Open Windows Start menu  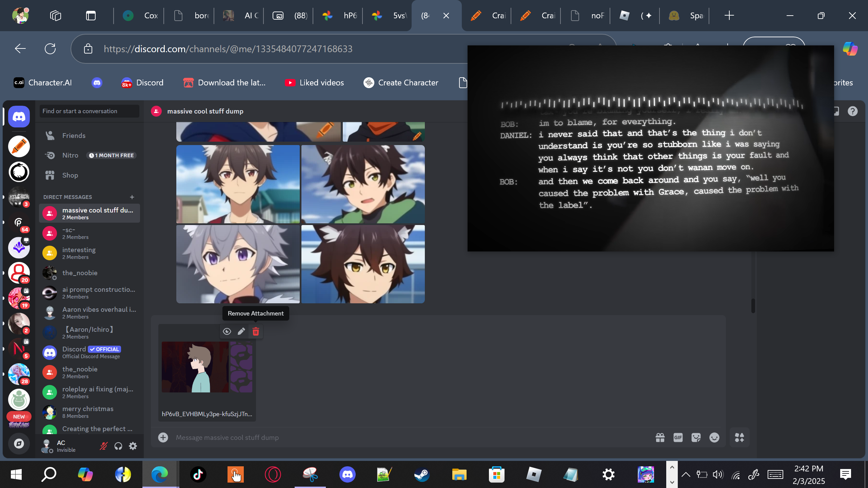pos(16,474)
